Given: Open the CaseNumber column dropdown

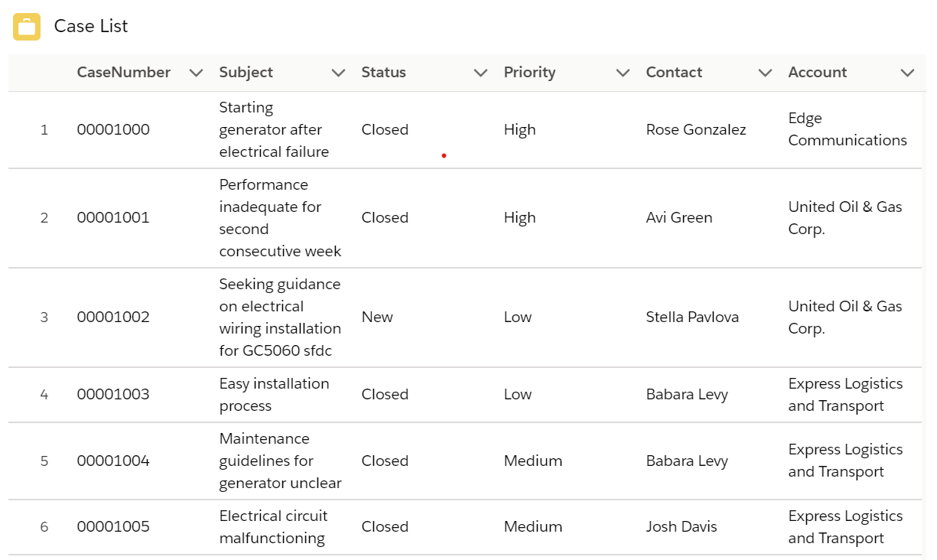Looking at the screenshot, I should pos(196,73).
